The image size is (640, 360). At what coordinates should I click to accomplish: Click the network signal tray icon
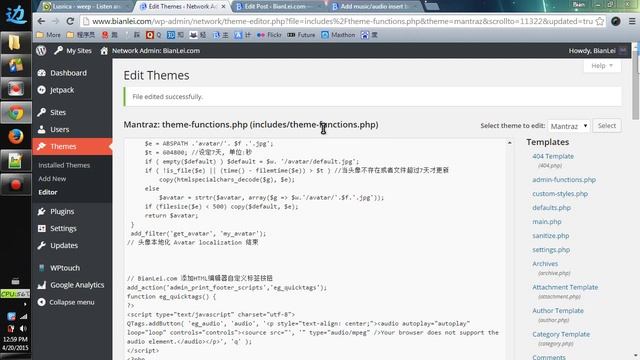pos(23,316)
